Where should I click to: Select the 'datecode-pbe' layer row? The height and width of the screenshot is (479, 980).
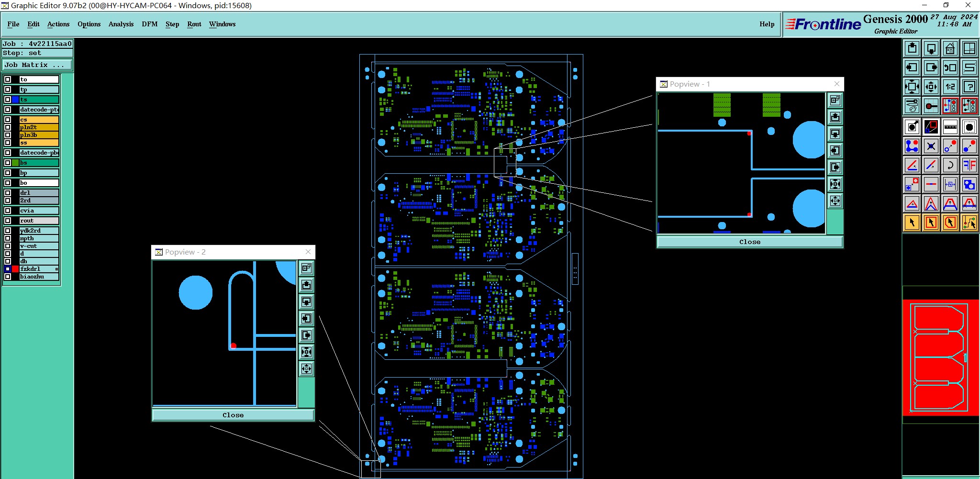39,153
